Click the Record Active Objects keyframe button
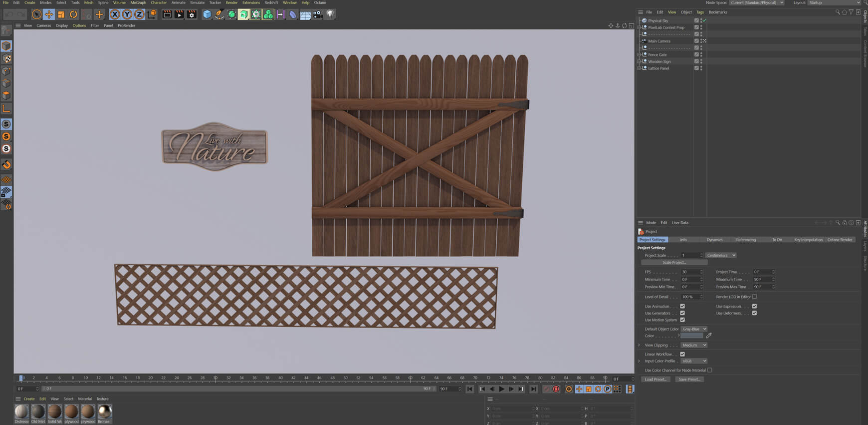Screen dimensions: 868x425 point(546,389)
